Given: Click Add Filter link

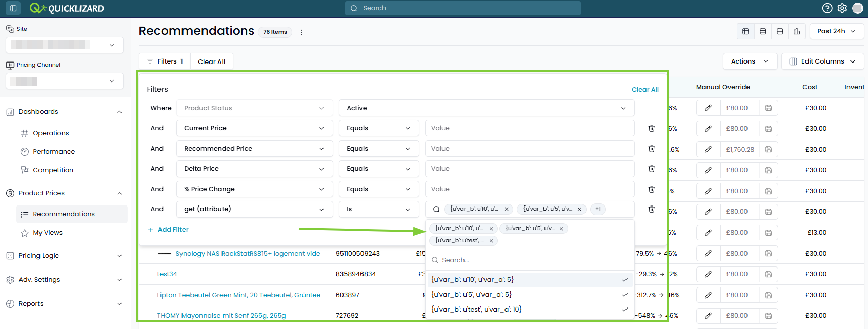Looking at the screenshot, I should click(168, 230).
